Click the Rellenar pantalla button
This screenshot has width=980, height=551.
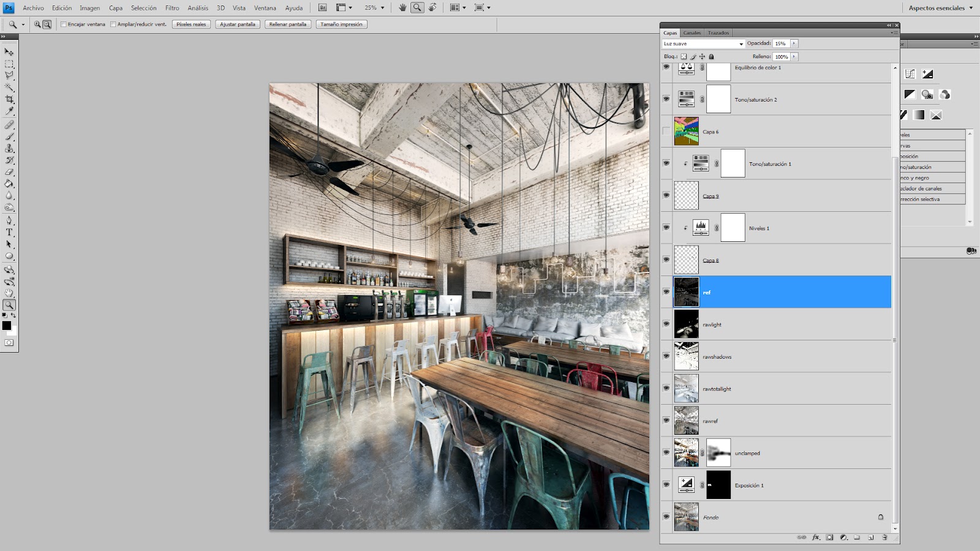click(x=288, y=24)
